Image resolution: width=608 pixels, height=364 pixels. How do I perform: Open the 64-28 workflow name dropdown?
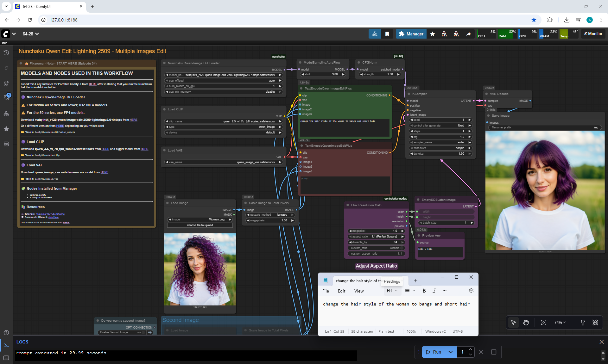tap(31, 34)
